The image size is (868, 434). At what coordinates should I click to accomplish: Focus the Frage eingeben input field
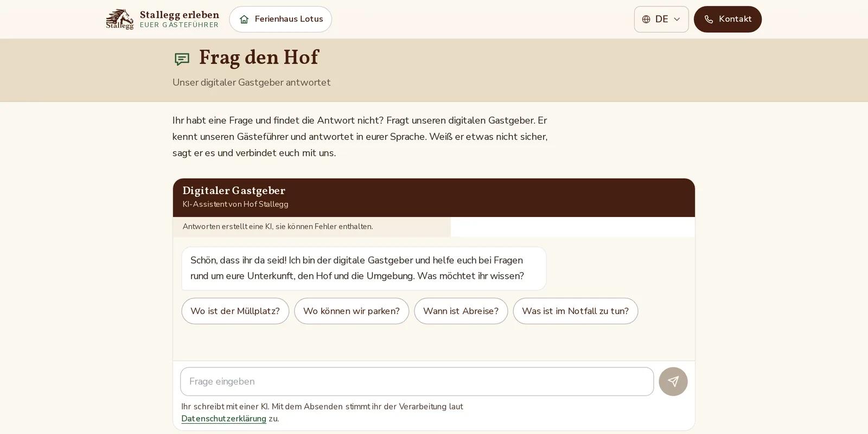pos(417,381)
